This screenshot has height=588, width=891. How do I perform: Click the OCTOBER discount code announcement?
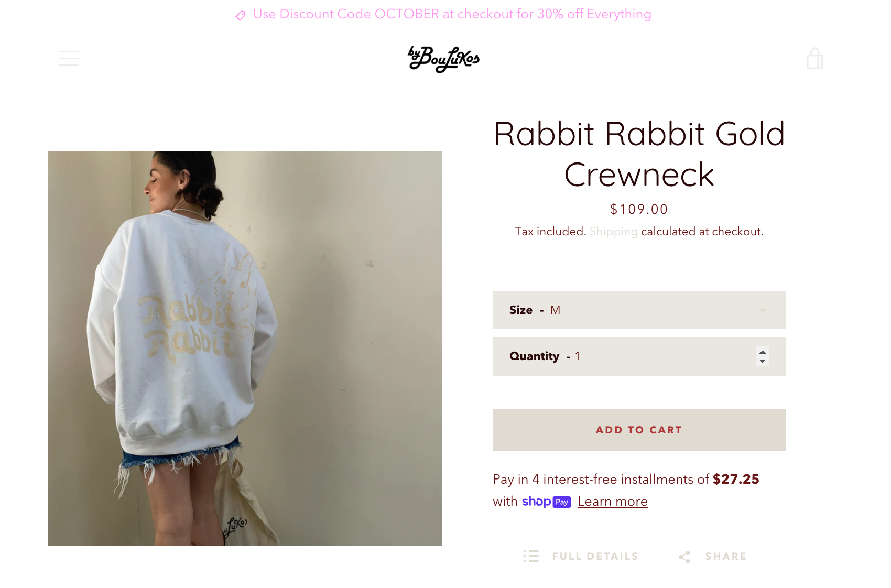[452, 14]
